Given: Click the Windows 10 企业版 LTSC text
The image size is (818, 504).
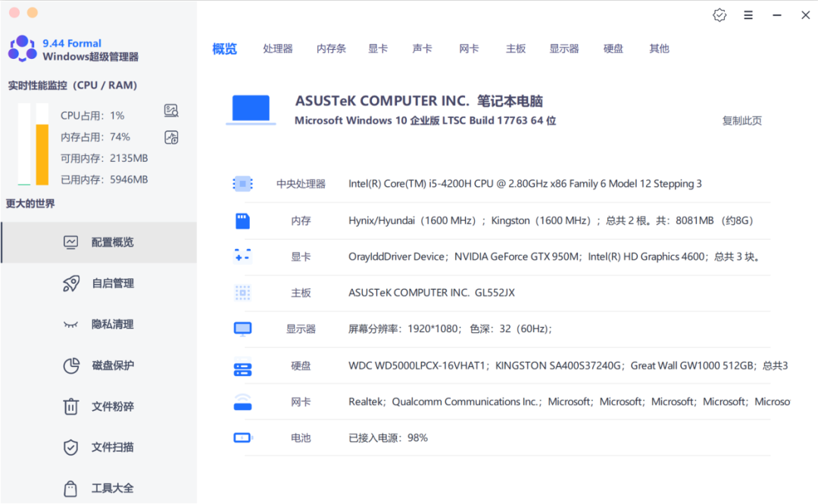Looking at the screenshot, I should [x=425, y=121].
